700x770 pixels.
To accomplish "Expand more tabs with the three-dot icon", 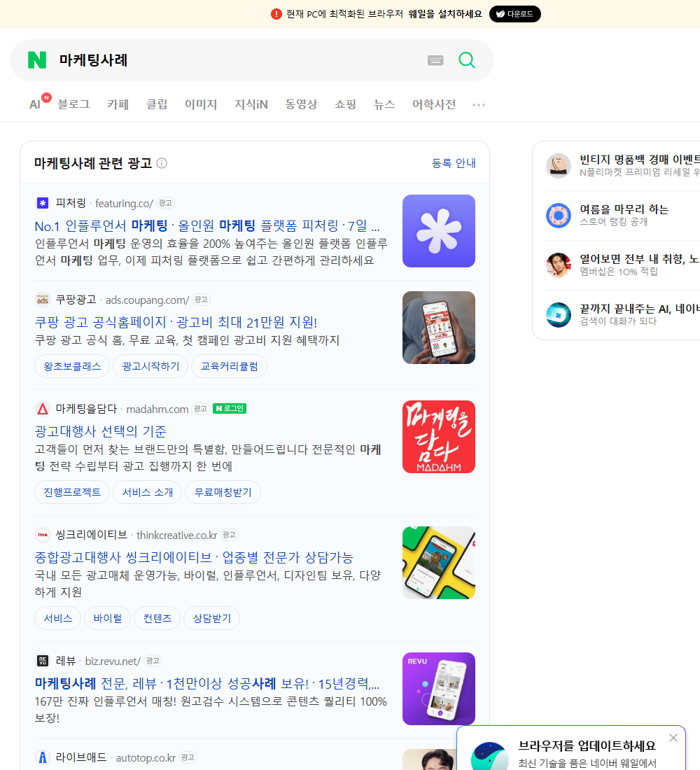I will [479, 104].
